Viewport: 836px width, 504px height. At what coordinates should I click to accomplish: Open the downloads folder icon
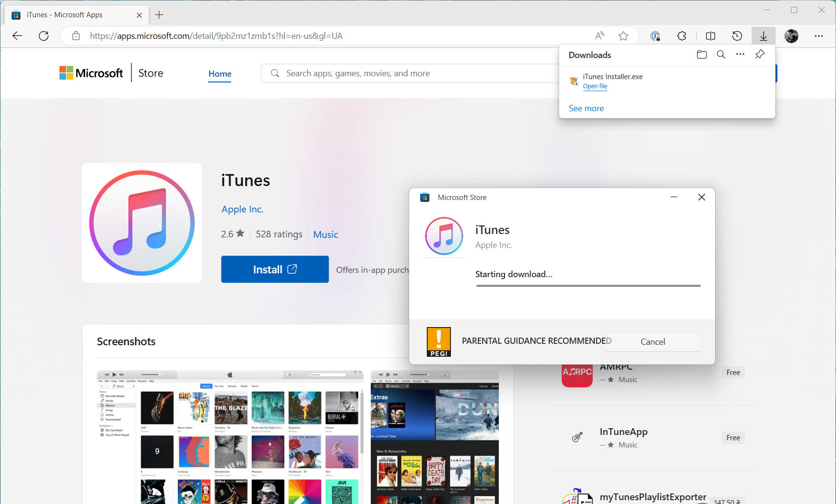(702, 55)
